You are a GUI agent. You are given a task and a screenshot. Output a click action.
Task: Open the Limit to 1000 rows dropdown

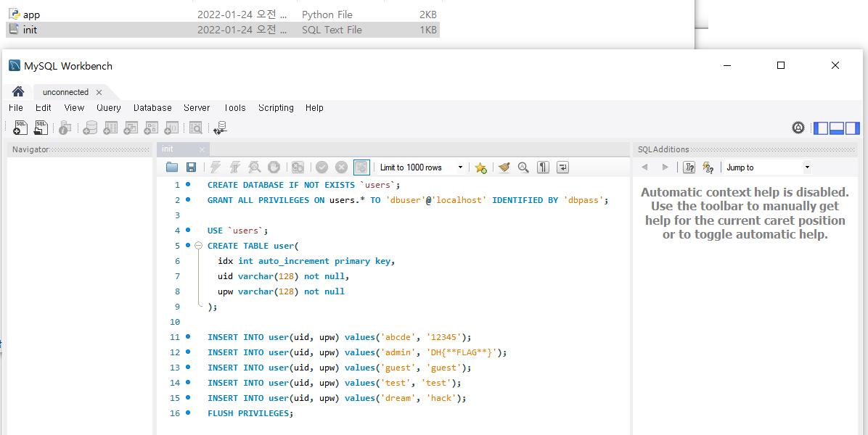coord(421,167)
